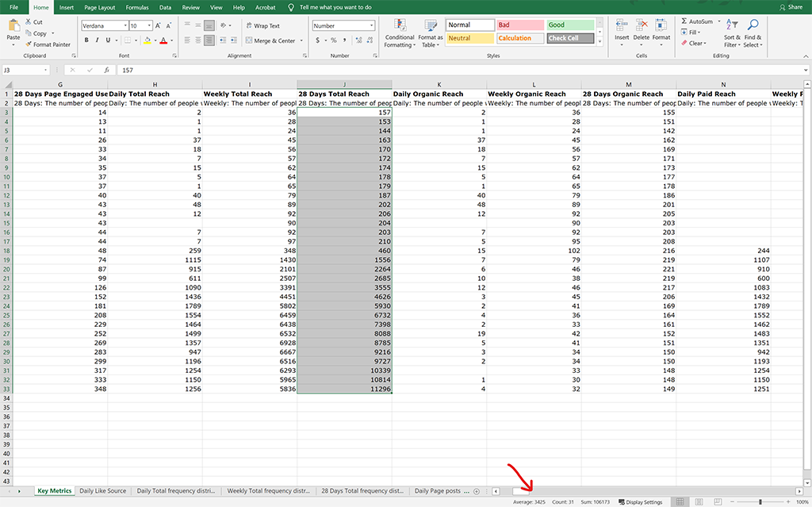
Task: Toggle italic formatting
Action: 97,40
